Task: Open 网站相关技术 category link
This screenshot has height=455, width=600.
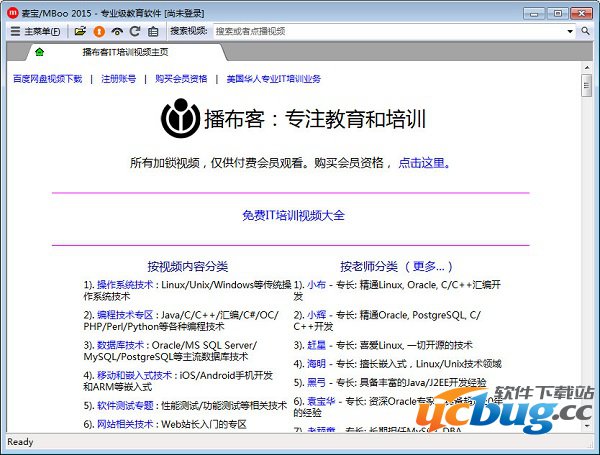Action: (x=125, y=424)
